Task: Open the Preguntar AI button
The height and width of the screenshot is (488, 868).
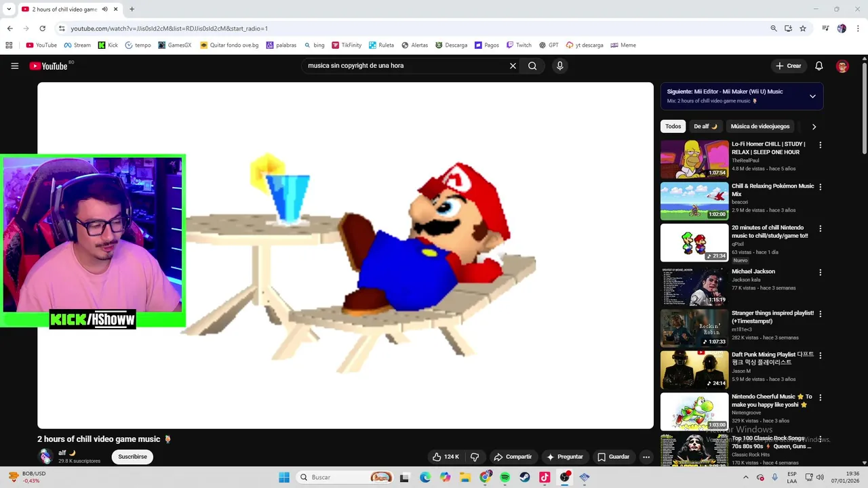Action: [x=565, y=457]
